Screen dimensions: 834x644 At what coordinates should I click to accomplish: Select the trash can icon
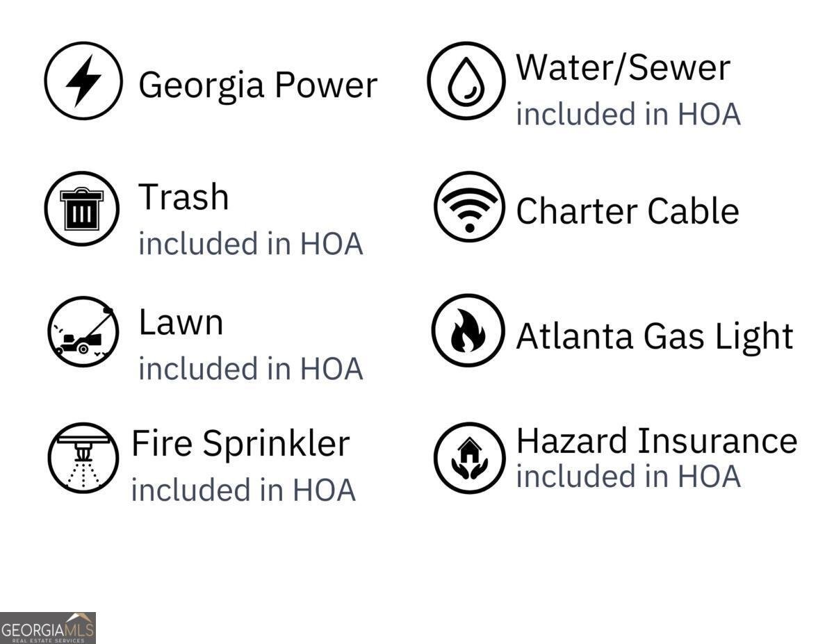(x=82, y=208)
